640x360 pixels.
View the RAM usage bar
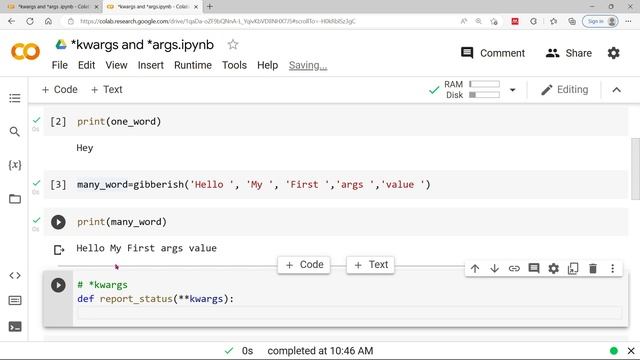click(484, 84)
